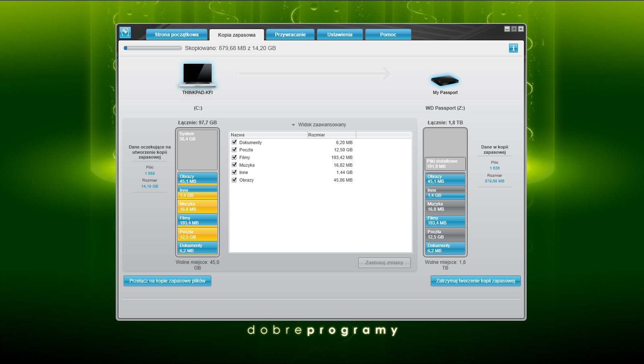Select Poczta block on WD Passport

(x=445, y=234)
